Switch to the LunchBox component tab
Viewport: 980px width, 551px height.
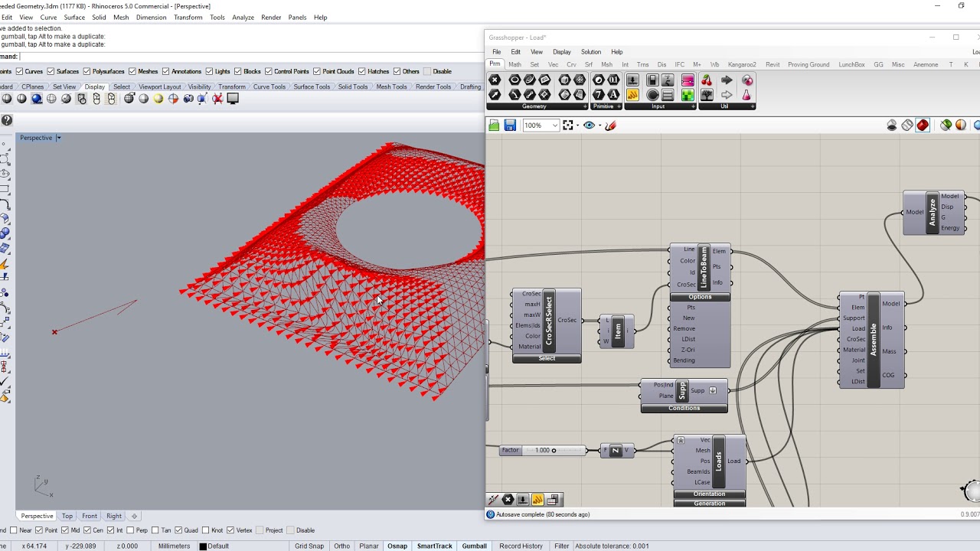tap(851, 65)
